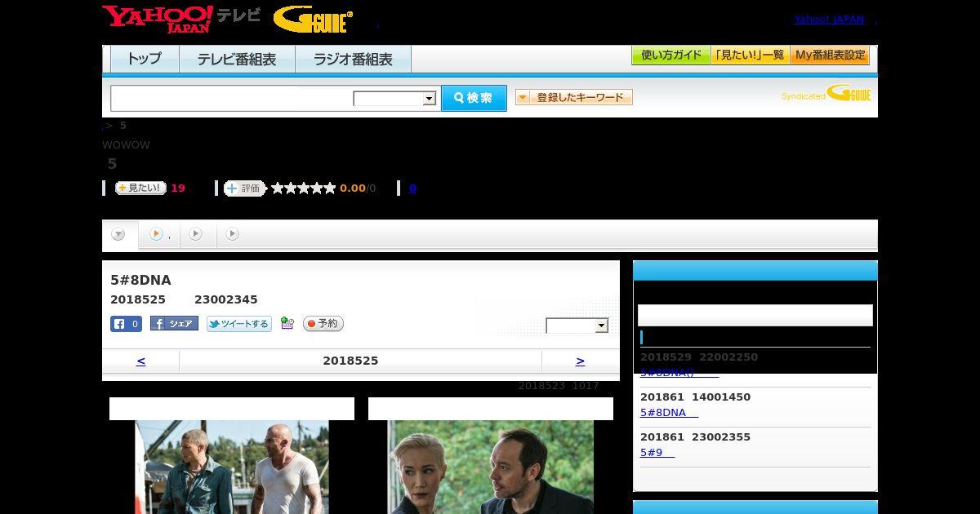Open the ラジオ番組表 tab
The image size is (980, 514).
pos(353,60)
